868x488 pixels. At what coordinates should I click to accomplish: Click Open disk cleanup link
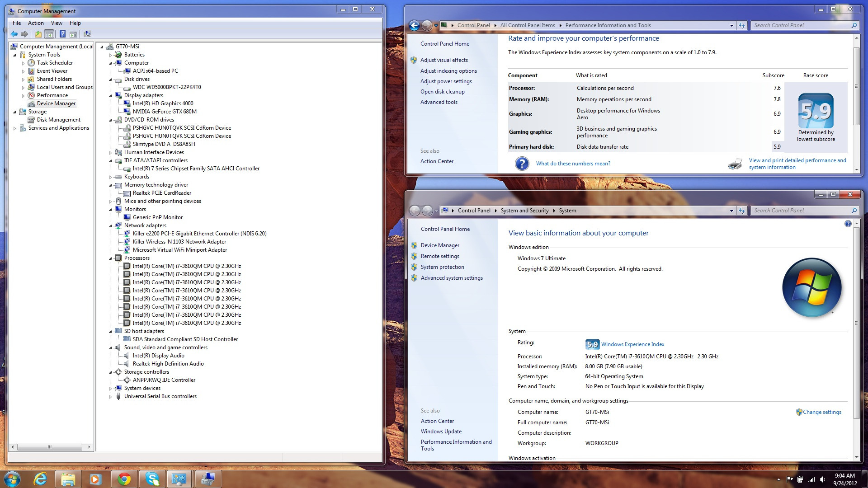[x=442, y=92]
